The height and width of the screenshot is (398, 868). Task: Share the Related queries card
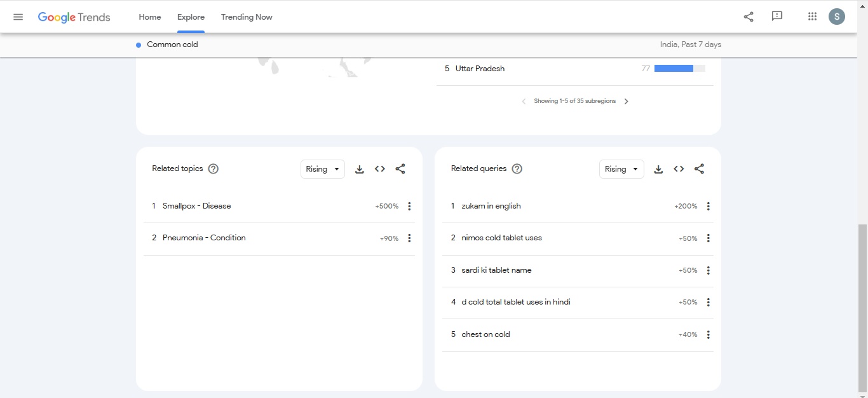(699, 169)
